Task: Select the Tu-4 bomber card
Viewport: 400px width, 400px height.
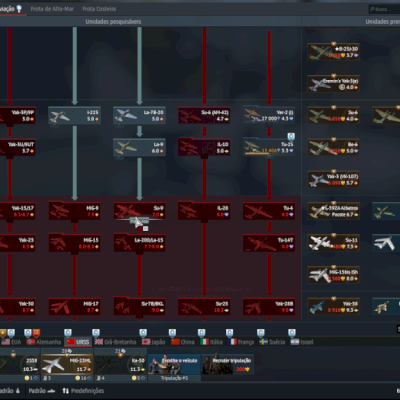Action: pyautogui.click(x=269, y=211)
